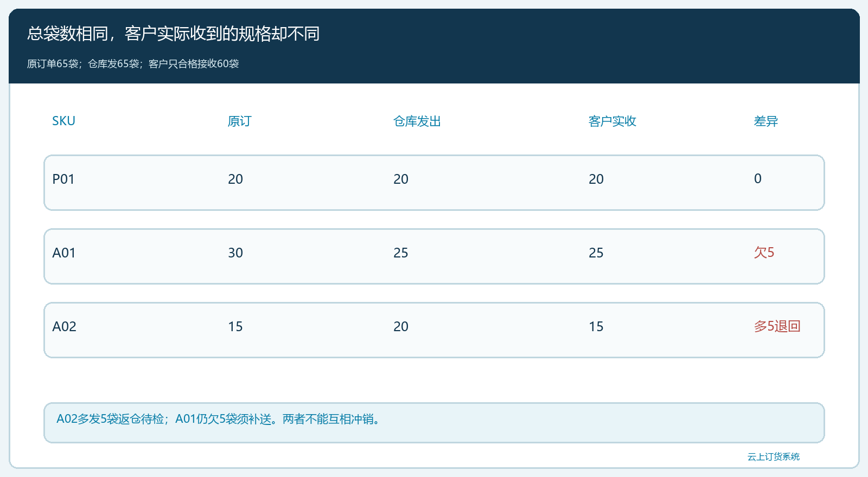
Task: Click the 仓库发出 column header
Action: pos(417,121)
